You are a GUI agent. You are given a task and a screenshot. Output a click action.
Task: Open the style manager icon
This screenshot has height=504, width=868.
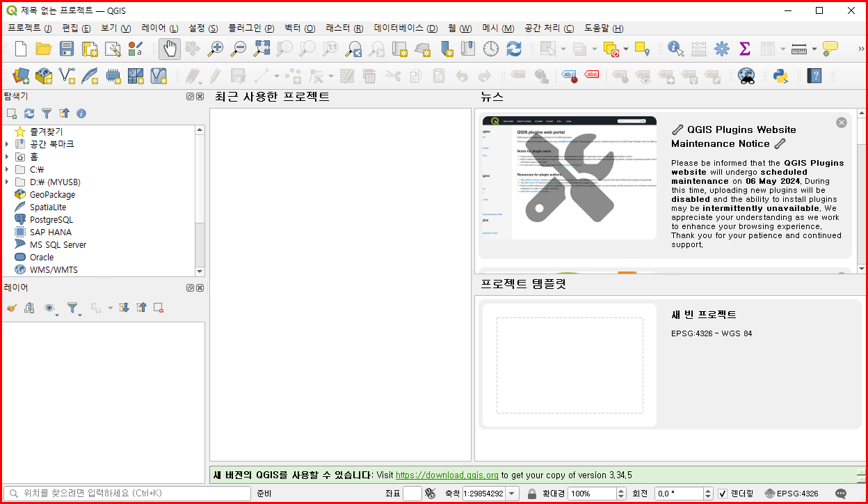136,49
